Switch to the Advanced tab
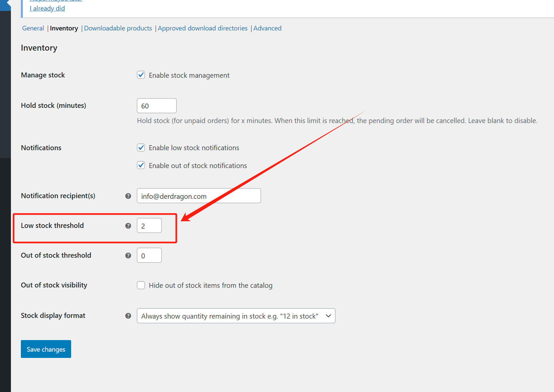The width and height of the screenshot is (554, 392). point(267,28)
